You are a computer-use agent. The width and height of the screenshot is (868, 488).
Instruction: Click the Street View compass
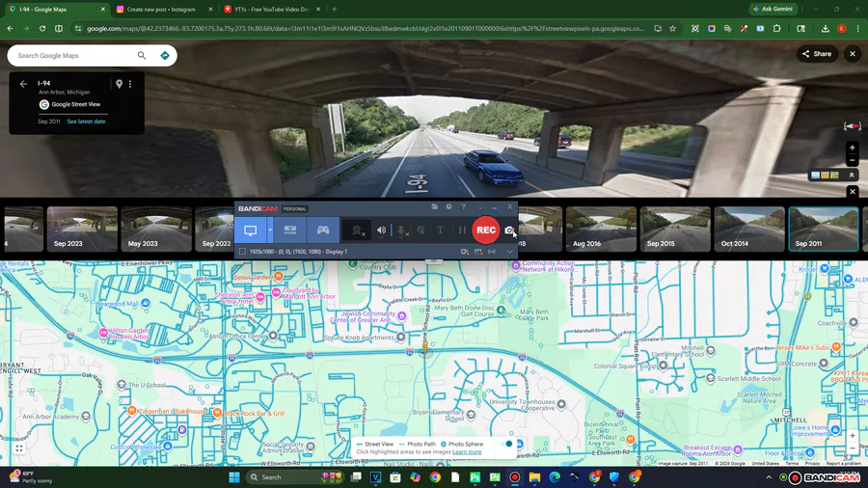(x=852, y=126)
